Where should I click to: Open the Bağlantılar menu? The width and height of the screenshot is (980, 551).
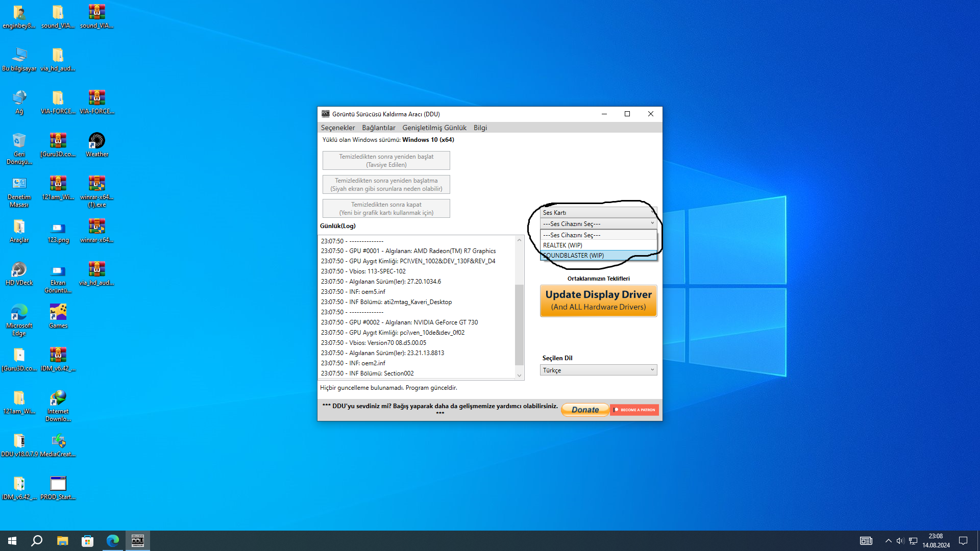[x=378, y=128]
